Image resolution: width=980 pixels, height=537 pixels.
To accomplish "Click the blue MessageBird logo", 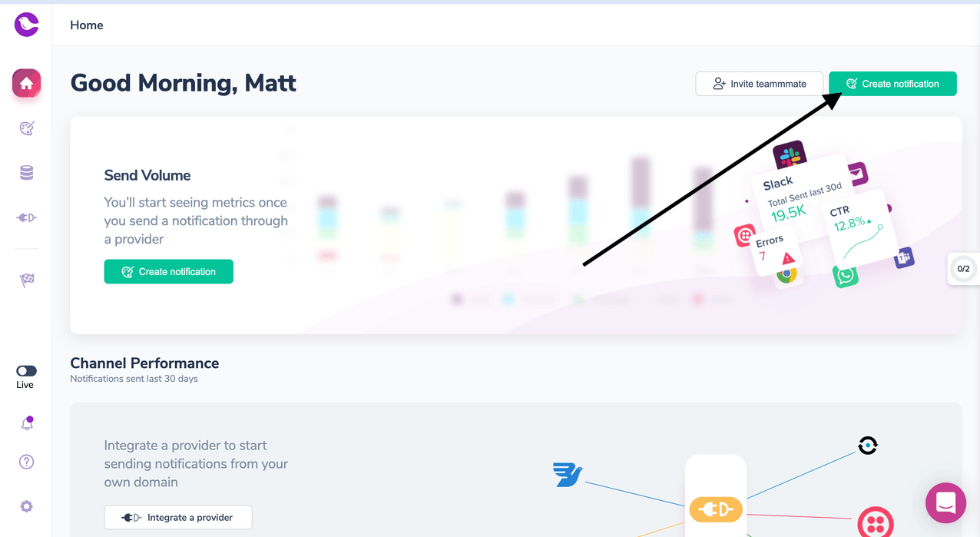I will pos(568,474).
